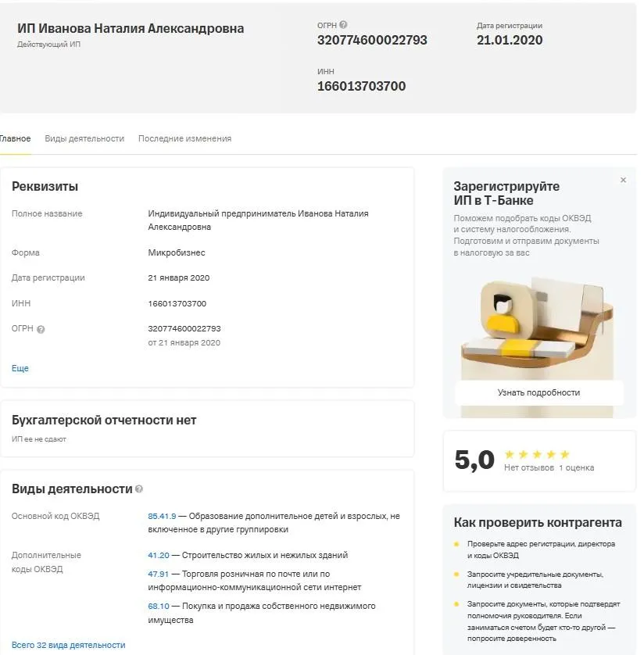Open the help icon next to Виды деятельности

tap(139, 489)
